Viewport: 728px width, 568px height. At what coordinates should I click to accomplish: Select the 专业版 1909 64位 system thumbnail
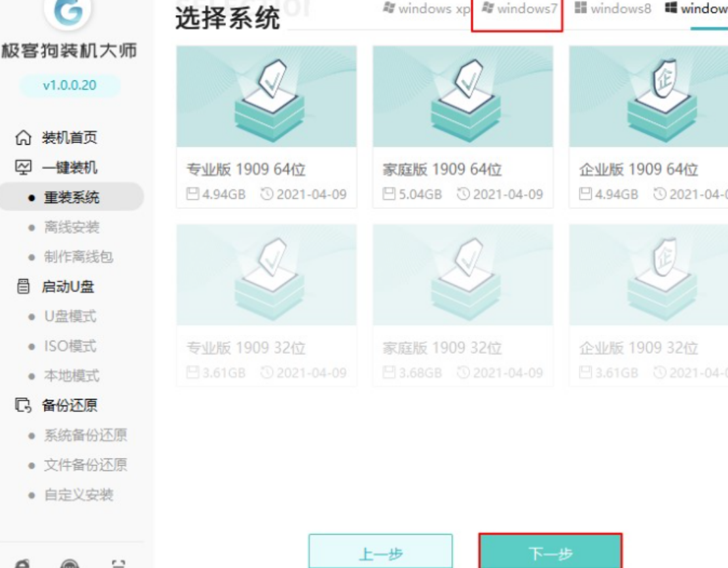pyautogui.click(x=266, y=96)
